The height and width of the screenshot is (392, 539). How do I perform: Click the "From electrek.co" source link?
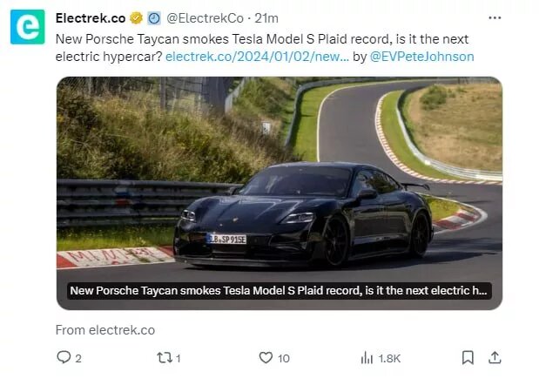point(104,330)
